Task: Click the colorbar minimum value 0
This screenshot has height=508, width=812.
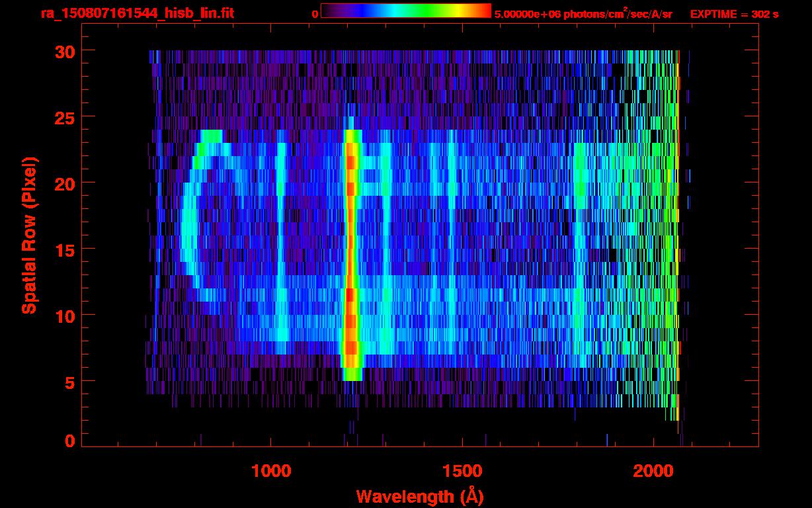Action: pyautogui.click(x=315, y=13)
